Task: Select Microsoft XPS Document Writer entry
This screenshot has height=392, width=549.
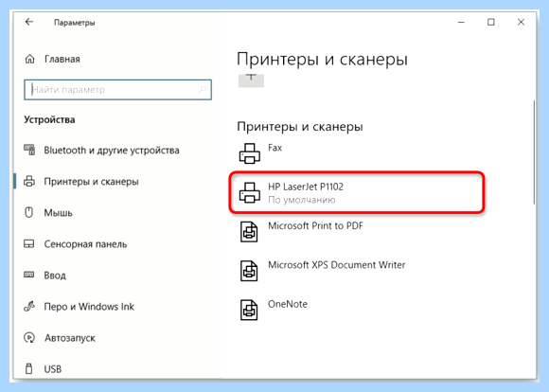Action: pyautogui.click(x=357, y=271)
